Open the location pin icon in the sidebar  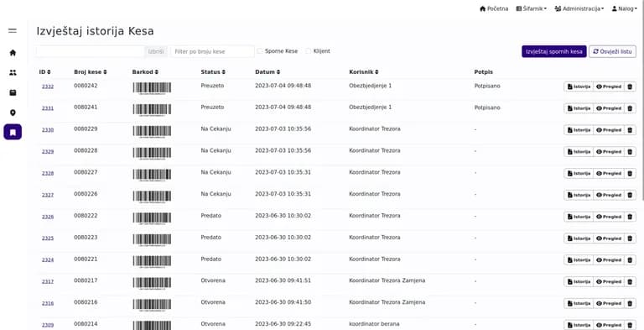click(13, 113)
